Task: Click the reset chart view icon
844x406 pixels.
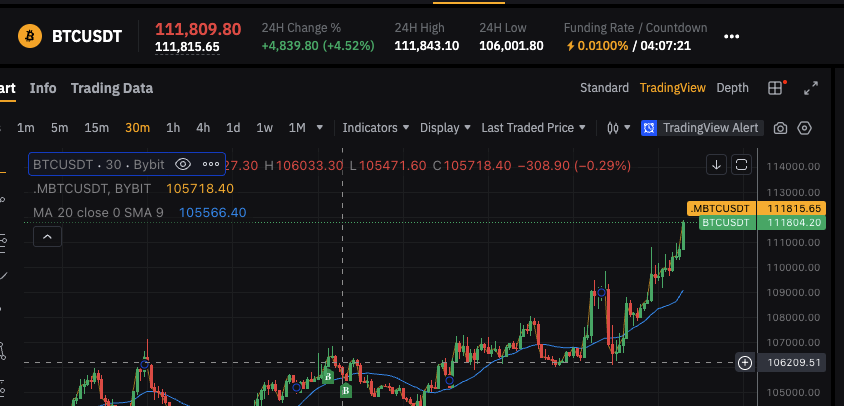Action: pyautogui.click(x=741, y=165)
